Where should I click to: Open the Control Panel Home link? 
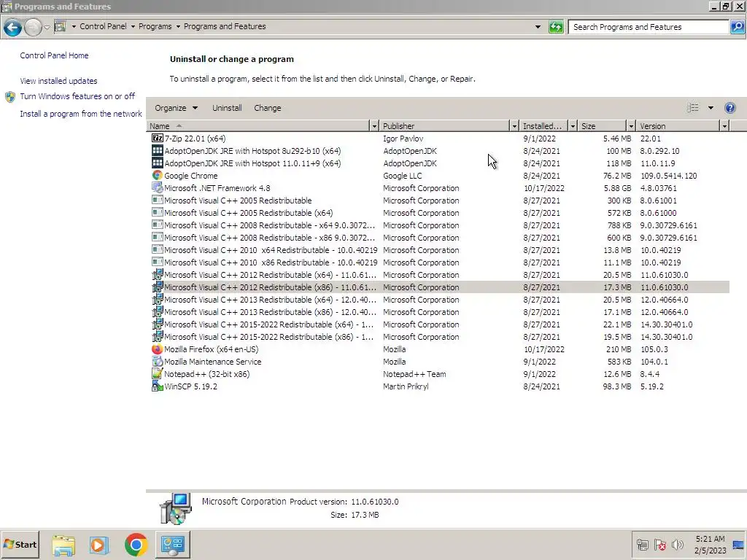coord(54,55)
